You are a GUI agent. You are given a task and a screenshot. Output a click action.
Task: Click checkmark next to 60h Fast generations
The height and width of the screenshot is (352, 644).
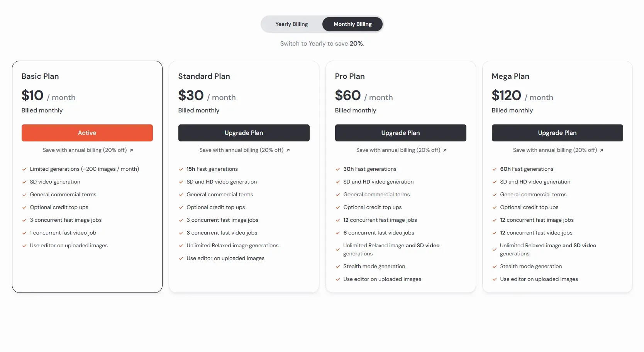pos(495,169)
